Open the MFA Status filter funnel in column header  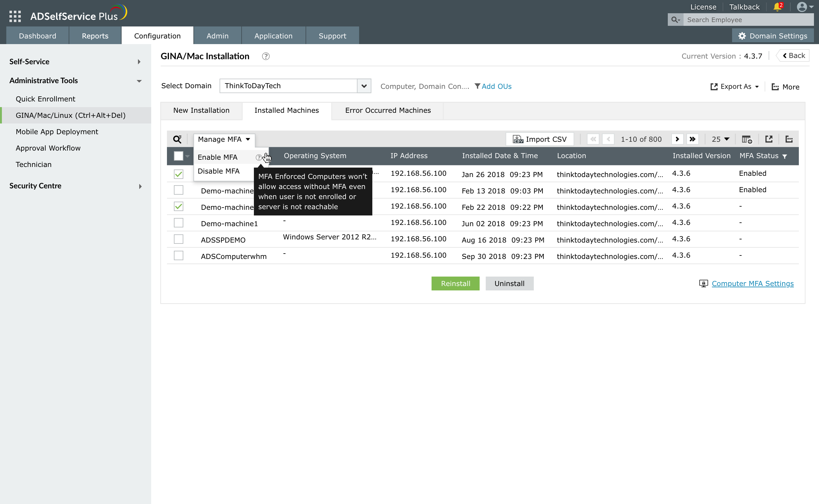pos(785,156)
